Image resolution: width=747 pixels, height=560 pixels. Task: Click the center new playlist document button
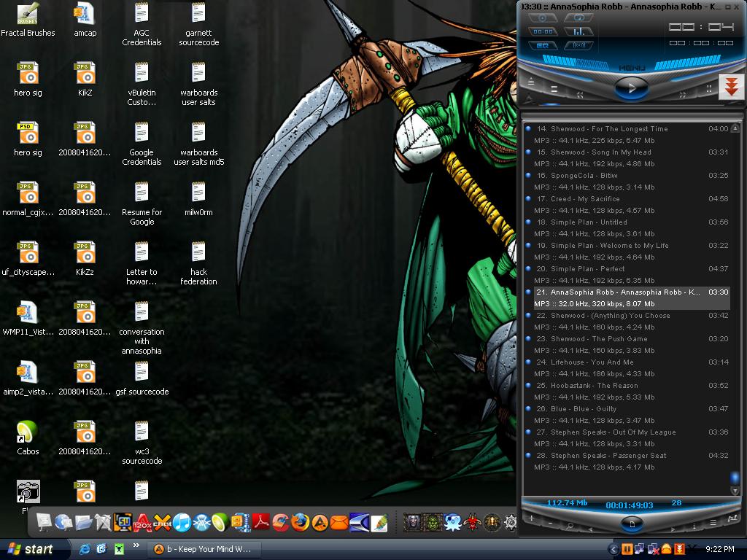(632, 524)
